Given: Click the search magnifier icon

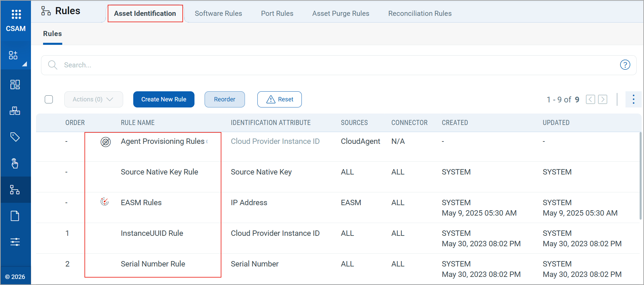Looking at the screenshot, I should (x=52, y=65).
